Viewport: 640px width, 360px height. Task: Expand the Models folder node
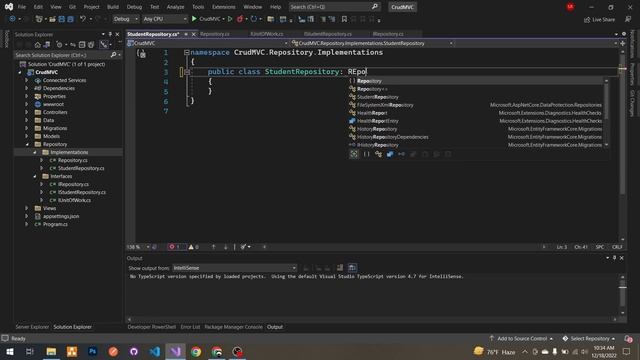coord(27,136)
